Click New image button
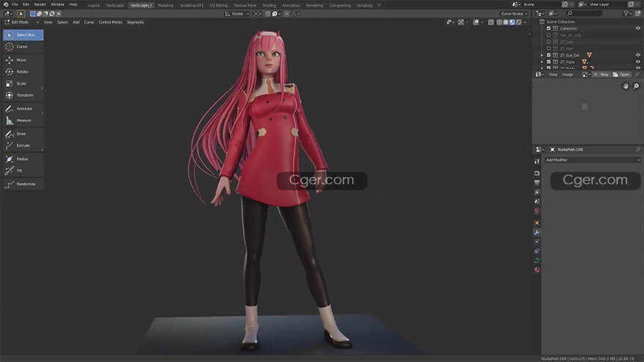The height and width of the screenshot is (362, 644). click(x=602, y=75)
